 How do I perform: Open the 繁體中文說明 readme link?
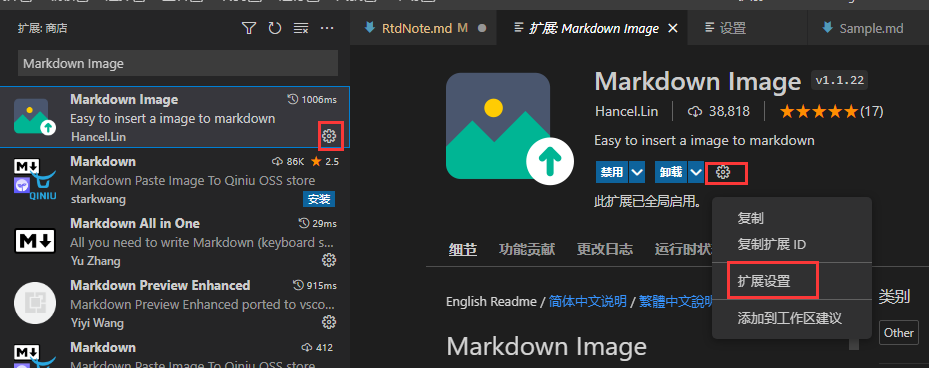676,302
